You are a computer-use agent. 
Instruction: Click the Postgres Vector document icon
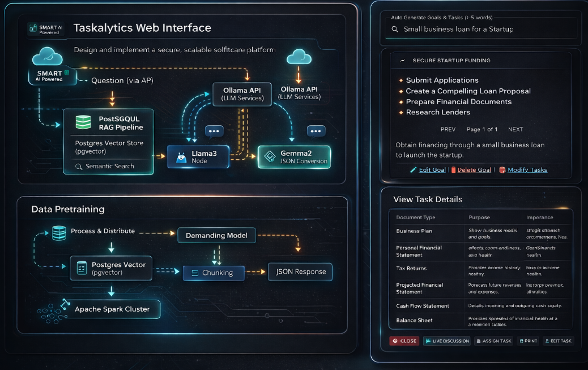(82, 268)
